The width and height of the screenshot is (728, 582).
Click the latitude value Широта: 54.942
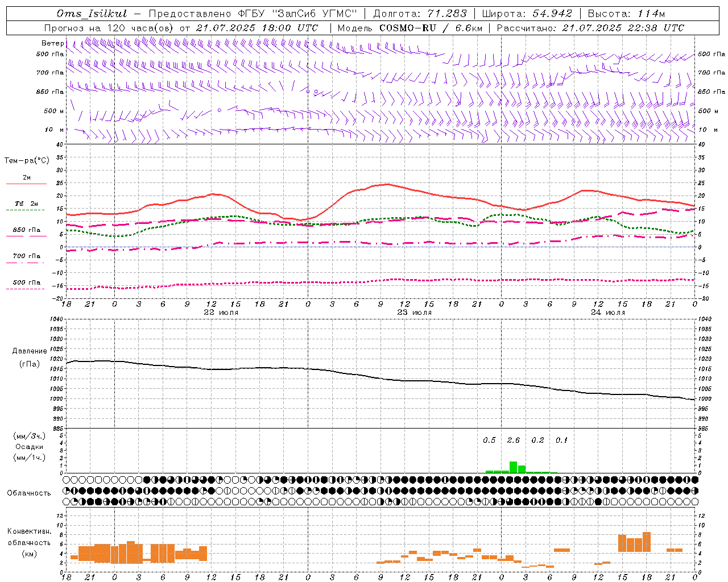pos(527,14)
